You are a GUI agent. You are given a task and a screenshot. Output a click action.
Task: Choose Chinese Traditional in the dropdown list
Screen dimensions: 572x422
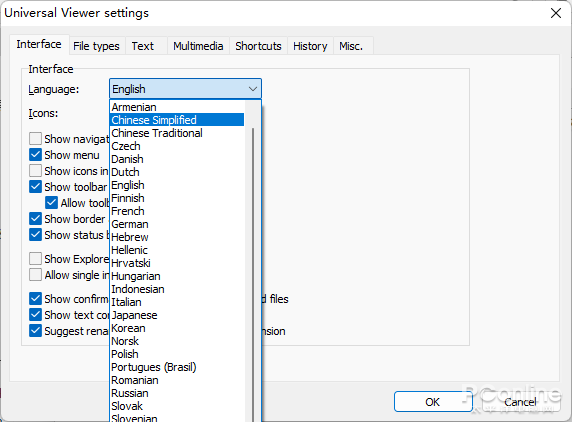point(177,133)
